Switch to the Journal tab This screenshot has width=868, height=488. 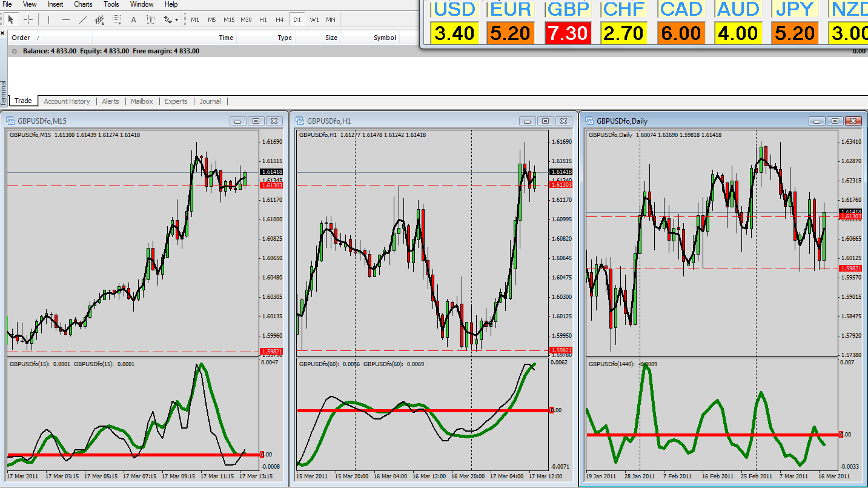coord(210,101)
